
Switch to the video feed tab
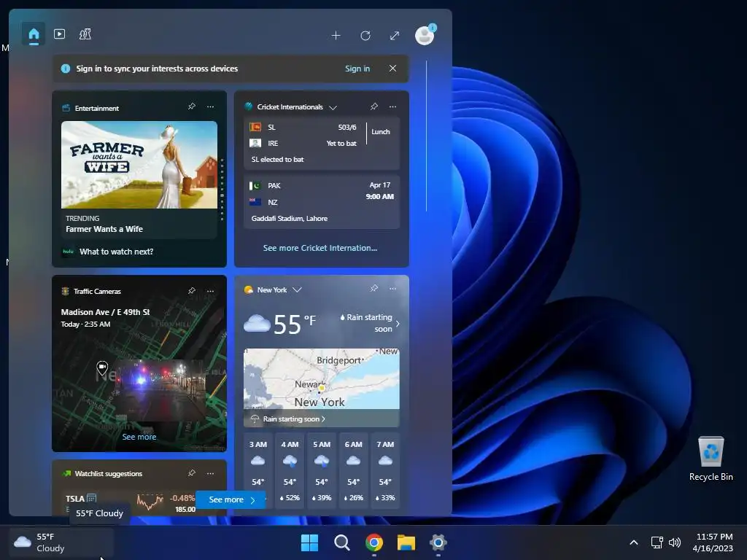(60, 34)
